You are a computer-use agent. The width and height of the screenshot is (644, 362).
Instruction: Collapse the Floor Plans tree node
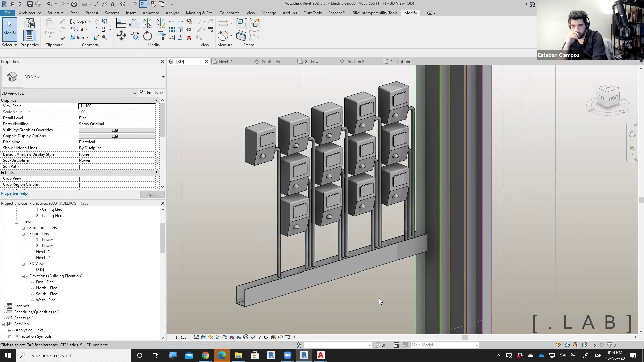(23, 234)
